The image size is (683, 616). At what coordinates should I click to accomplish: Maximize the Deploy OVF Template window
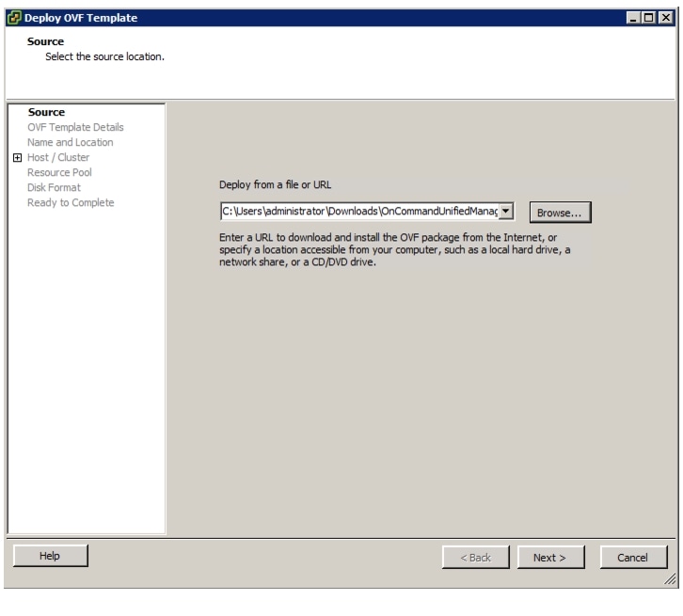(x=648, y=18)
